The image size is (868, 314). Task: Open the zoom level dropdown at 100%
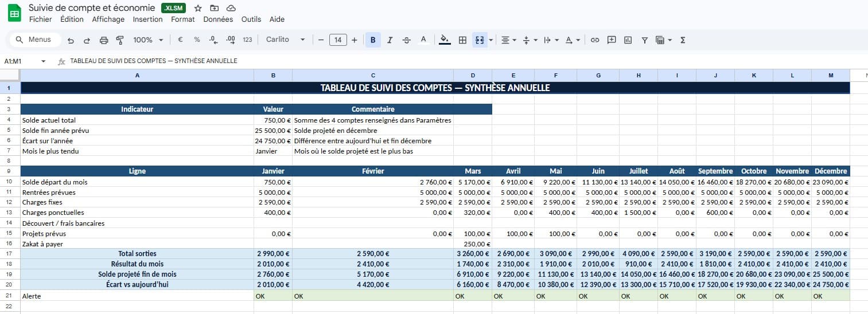pyautogui.click(x=148, y=40)
